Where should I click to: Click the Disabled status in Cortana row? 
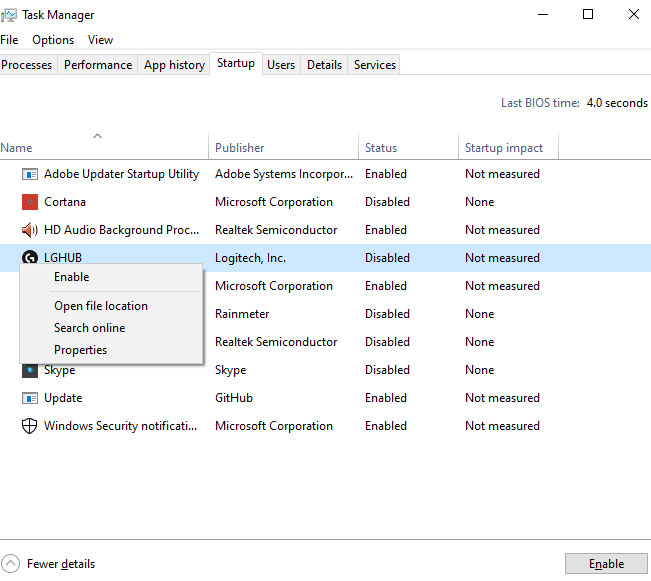[387, 202]
